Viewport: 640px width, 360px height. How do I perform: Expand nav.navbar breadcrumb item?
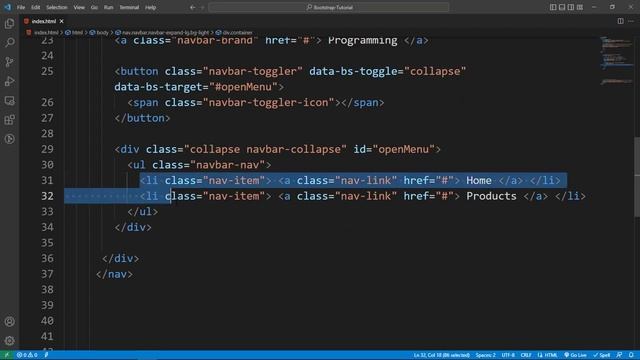162,33
